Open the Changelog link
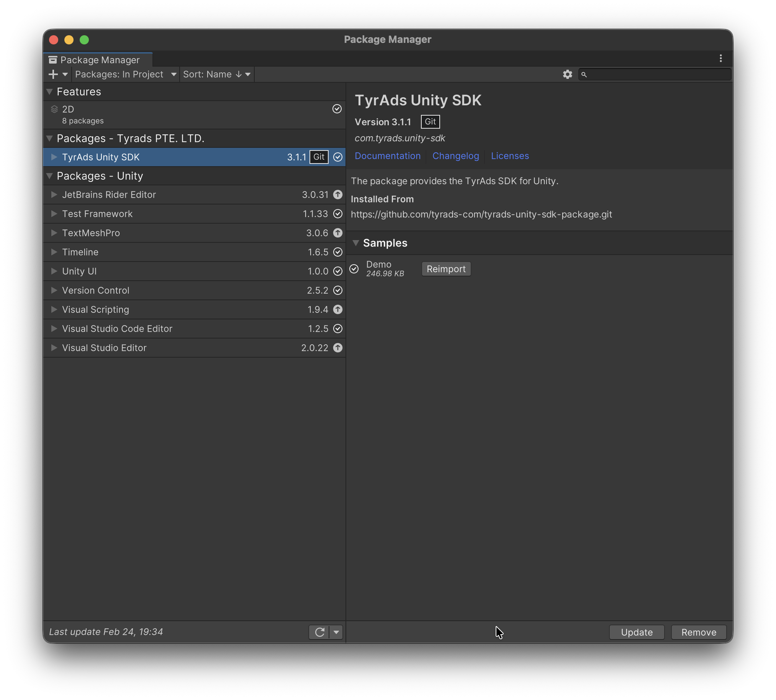The height and width of the screenshot is (700, 776). click(455, 156)
